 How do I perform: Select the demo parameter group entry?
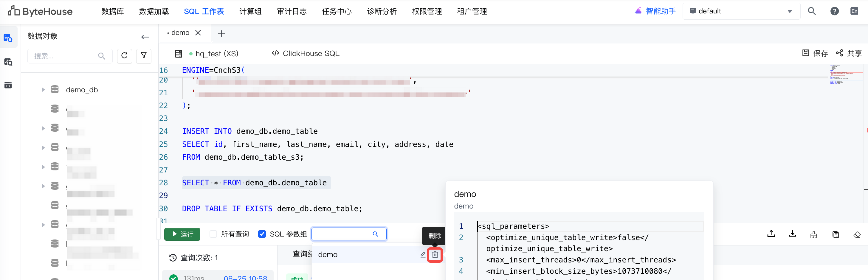coord(328,255)
